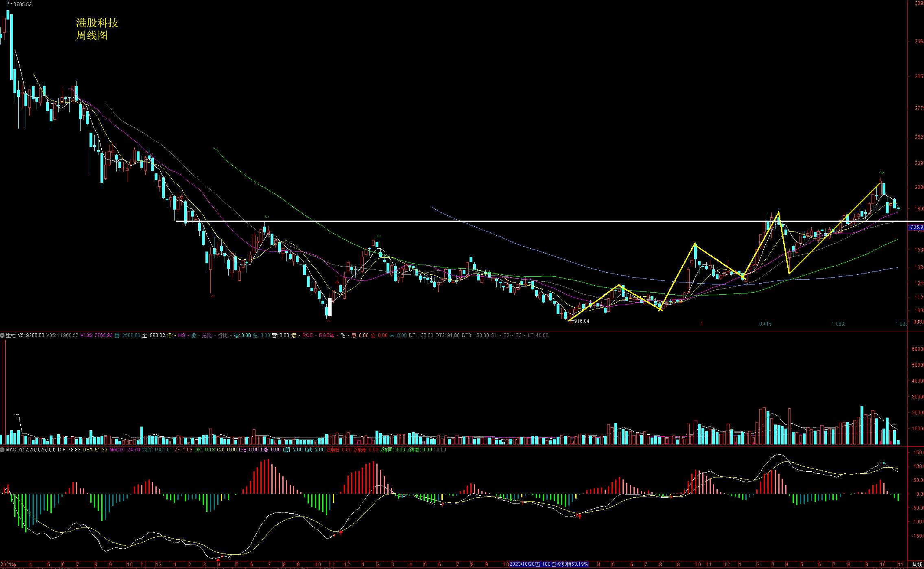Click the blue 1705.9 current price tag
The width and height of the screenshot is (924, 569).
pos(915,227)
